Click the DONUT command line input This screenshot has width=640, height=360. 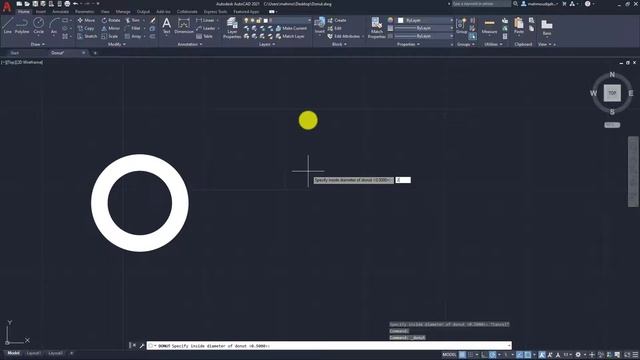pyautogui.click(x=329, y=346)
